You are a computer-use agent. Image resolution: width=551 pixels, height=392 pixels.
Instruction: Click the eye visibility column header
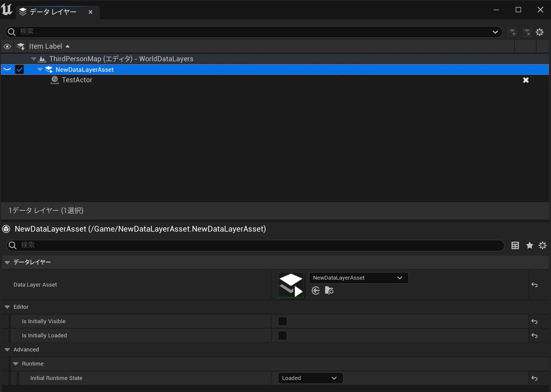point(7,47)
